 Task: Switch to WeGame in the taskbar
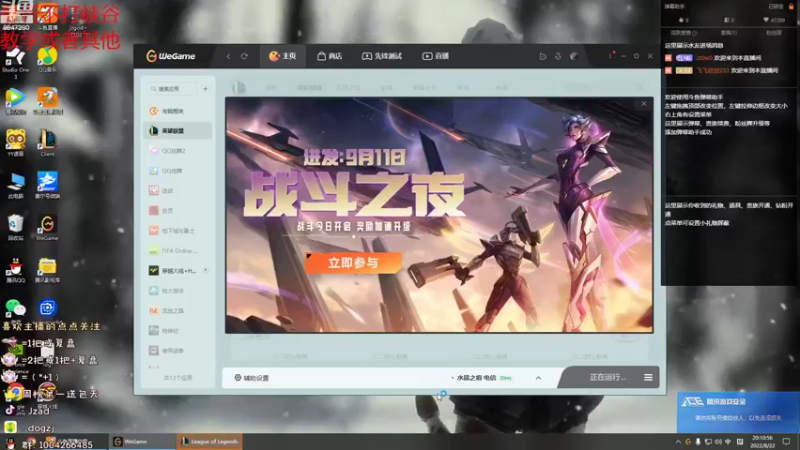(142, 441)
